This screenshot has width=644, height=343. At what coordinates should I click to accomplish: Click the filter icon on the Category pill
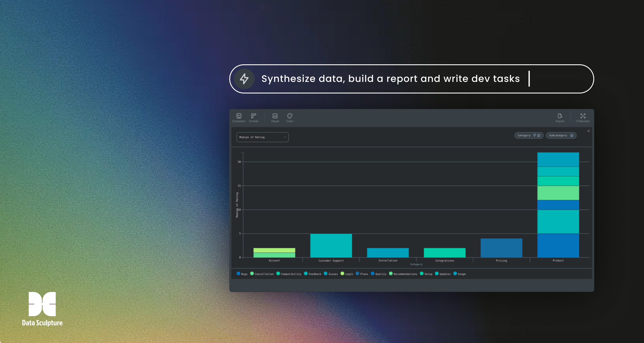[x=534, y=135]
